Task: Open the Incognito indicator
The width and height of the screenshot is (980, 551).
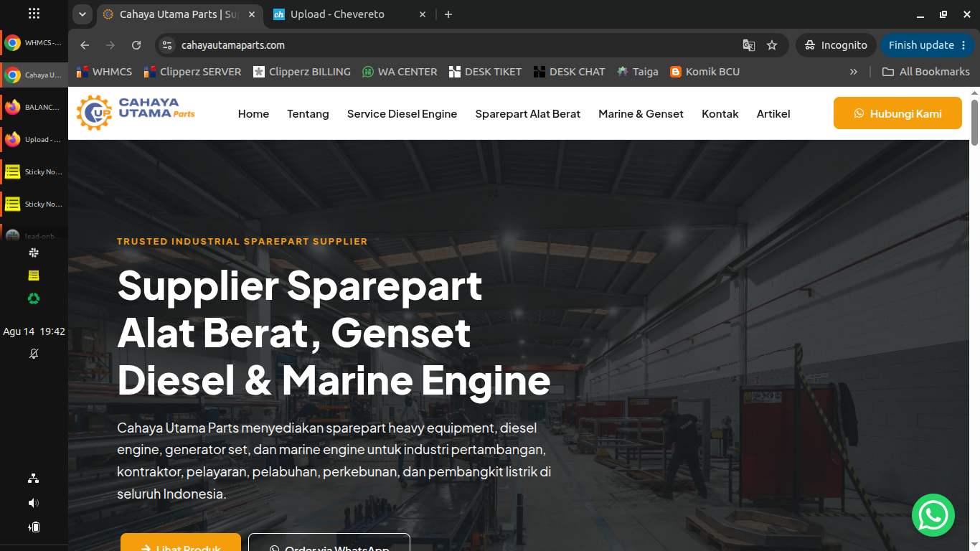Action: coord(836,45)
